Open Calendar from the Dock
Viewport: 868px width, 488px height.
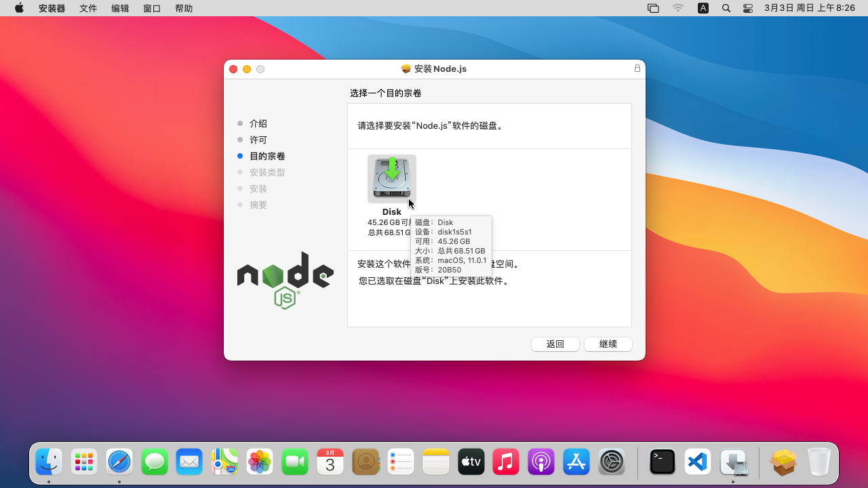(x=330, y=462)
